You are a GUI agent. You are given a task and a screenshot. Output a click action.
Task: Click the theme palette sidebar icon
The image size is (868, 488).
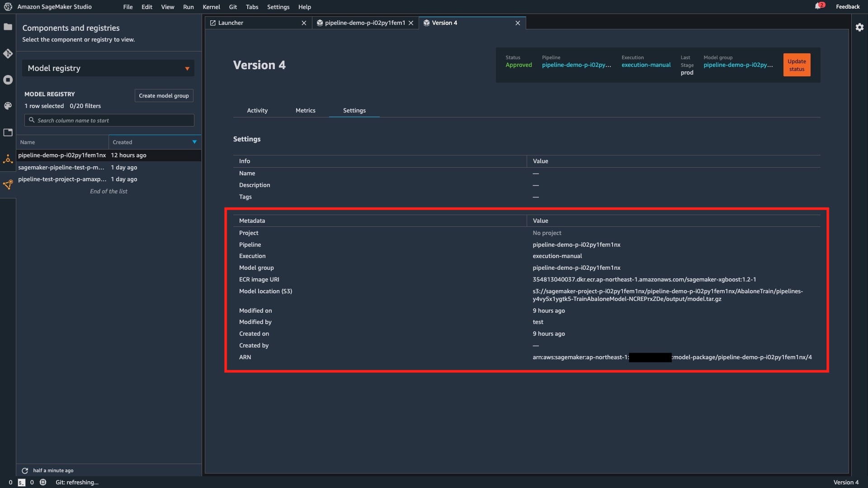coord(8,105)
